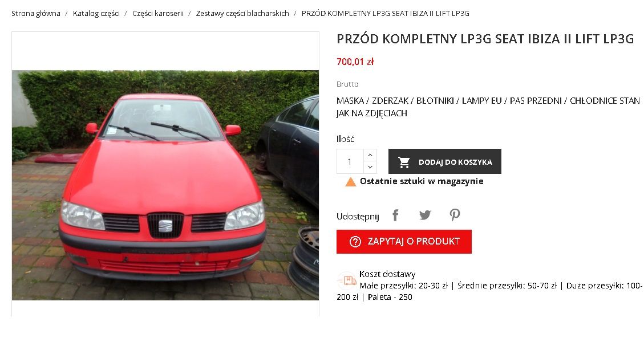Increase quantity with up arrow

(x=370, y=155)
